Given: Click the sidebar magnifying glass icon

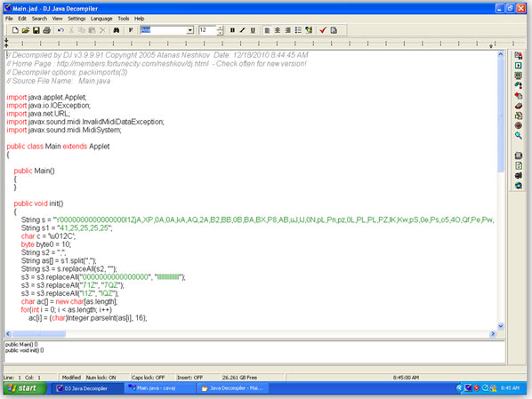Looking at the screenshot, I should click(518, 136).
